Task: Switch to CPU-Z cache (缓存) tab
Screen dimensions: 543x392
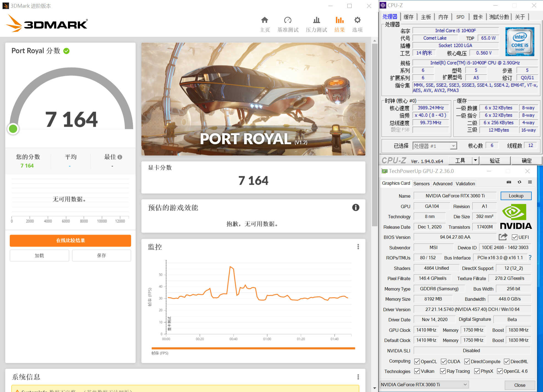Action: 408,17
